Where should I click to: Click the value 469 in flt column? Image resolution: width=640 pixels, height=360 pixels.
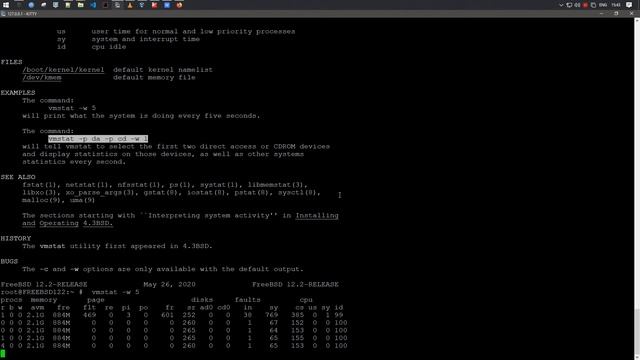pos(89,315)
